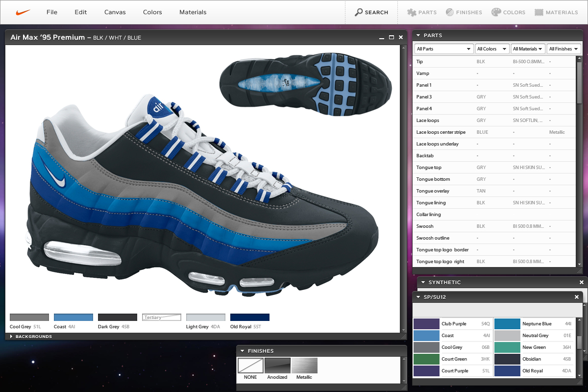The width and height of the screenshot is (588, 392).
Task: Click the Nike swoosh logo
Action: 23,12
